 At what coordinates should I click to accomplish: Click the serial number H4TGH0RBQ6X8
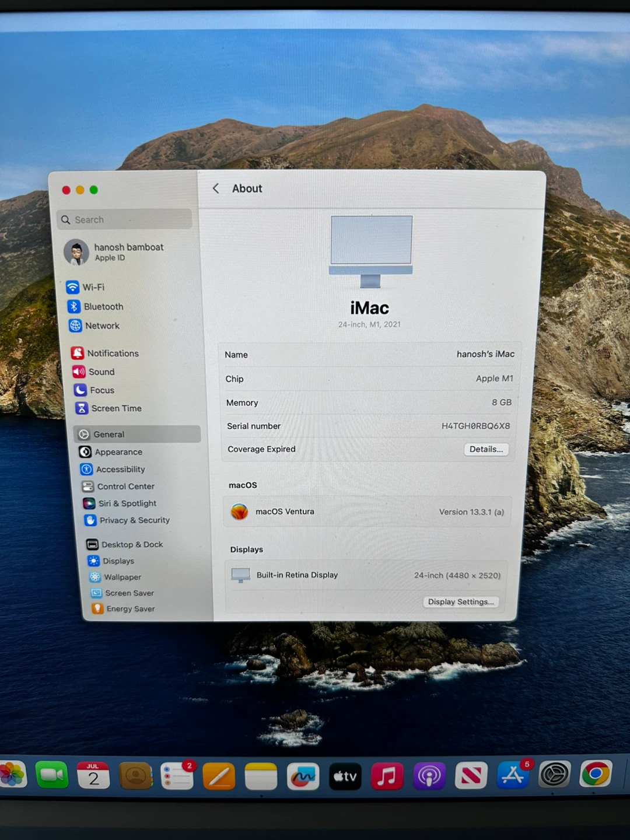(x=475, y=426)
